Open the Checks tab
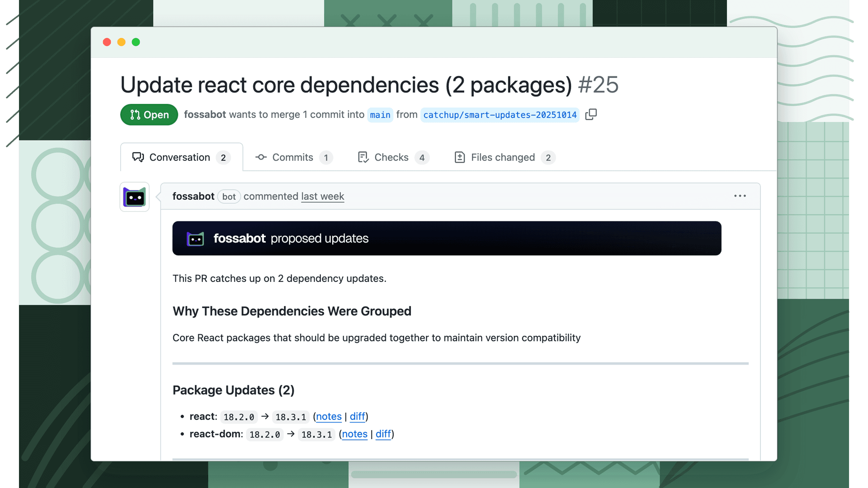This screenshot has width=868, height=488. 393,157
